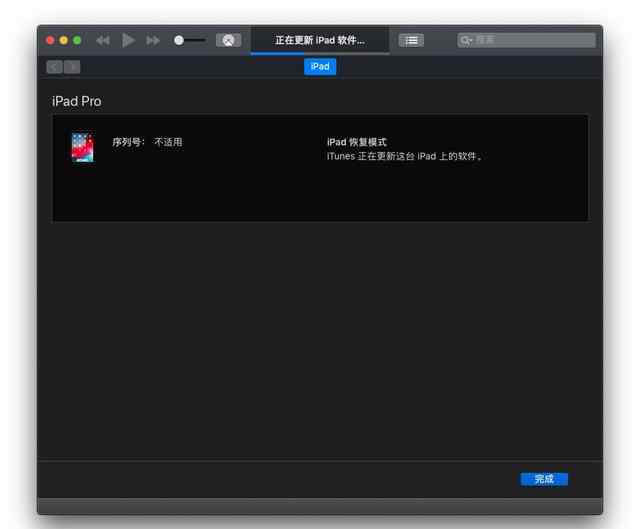Select the blue iPad device tab
640x529 pixels.
320,67
